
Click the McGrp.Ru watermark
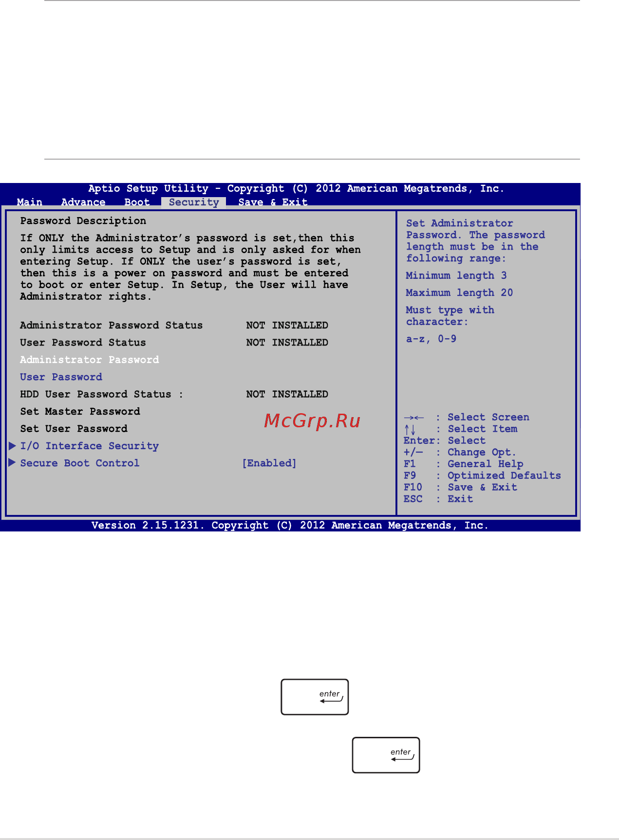(312, 420)
